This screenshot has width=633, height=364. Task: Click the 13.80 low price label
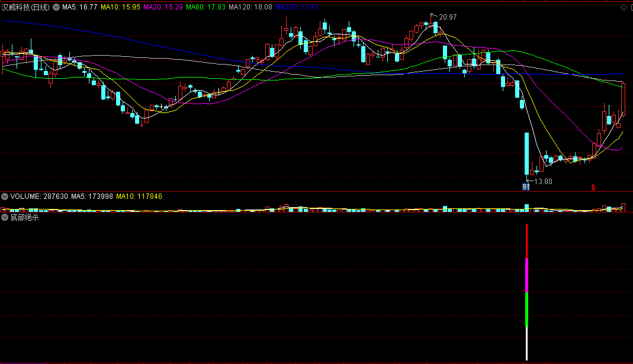point(543,182)
